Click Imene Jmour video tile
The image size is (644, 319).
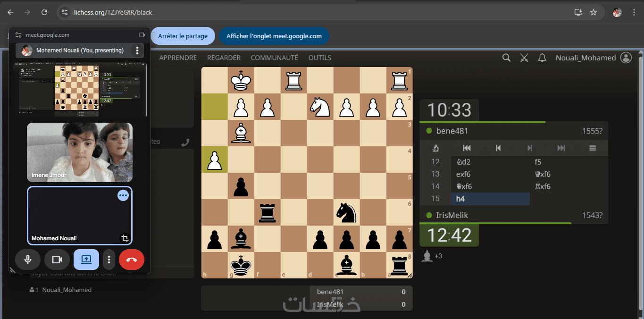click(x=80, y=152)
